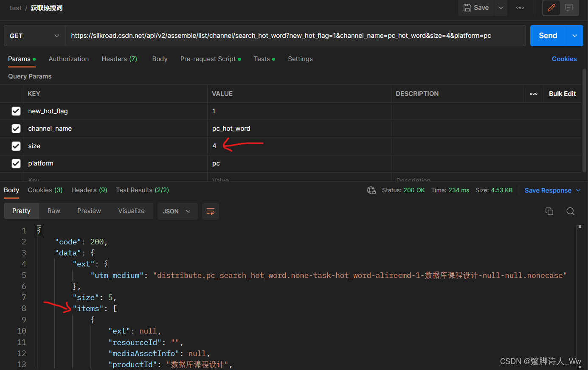Screen dimensions: 588x370
Task: Switch to the Params tab
Action: click(22, 59)
